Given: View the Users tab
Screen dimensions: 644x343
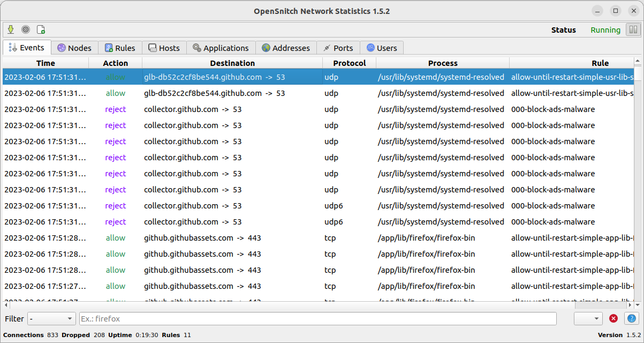Looking at the screenshot, I should click(x=381, y=48).
